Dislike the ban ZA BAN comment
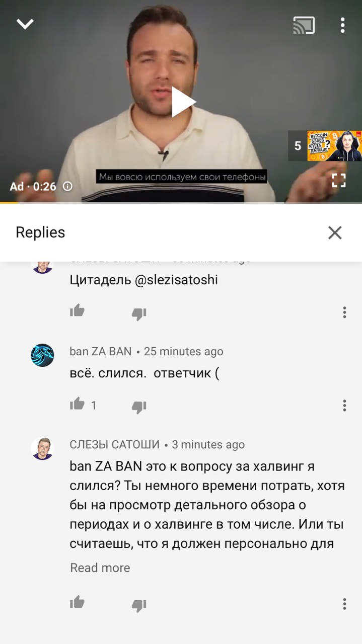 pos(139,407)
